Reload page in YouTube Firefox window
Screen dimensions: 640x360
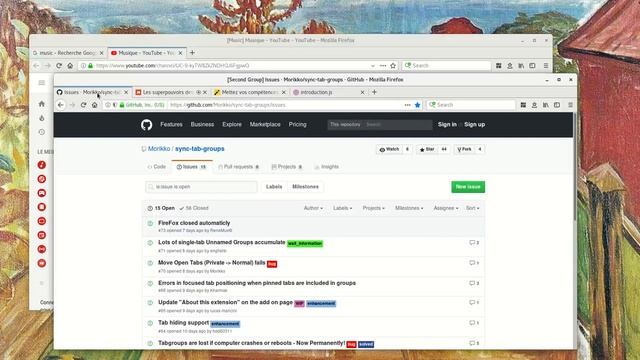click(x=59, y=65)
